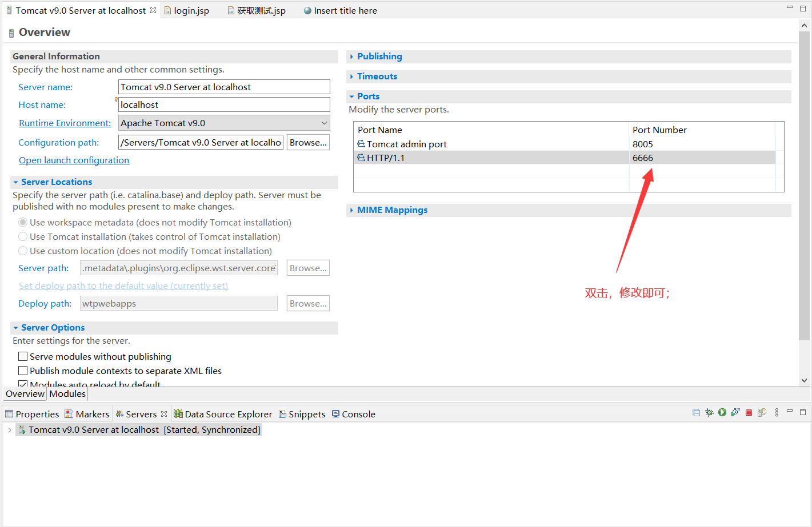Click the green start server icon
Screen dimensions: 812x527
click(x=722, y=413)
